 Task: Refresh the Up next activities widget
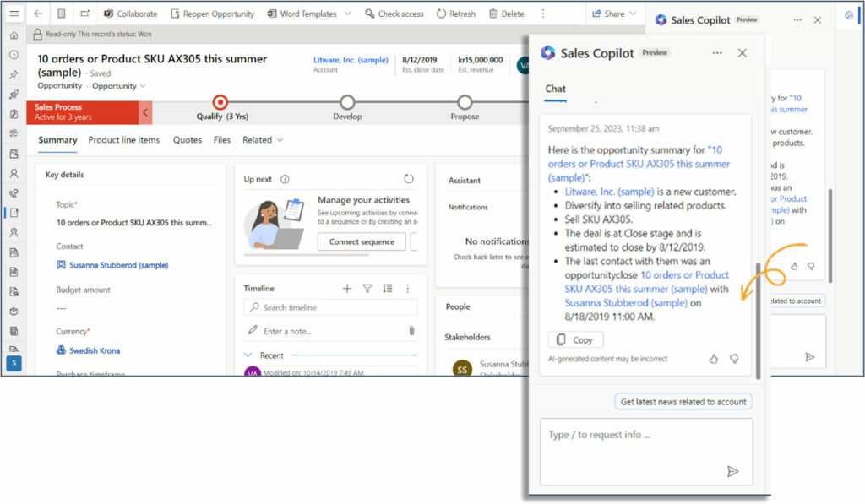[409, 179]
